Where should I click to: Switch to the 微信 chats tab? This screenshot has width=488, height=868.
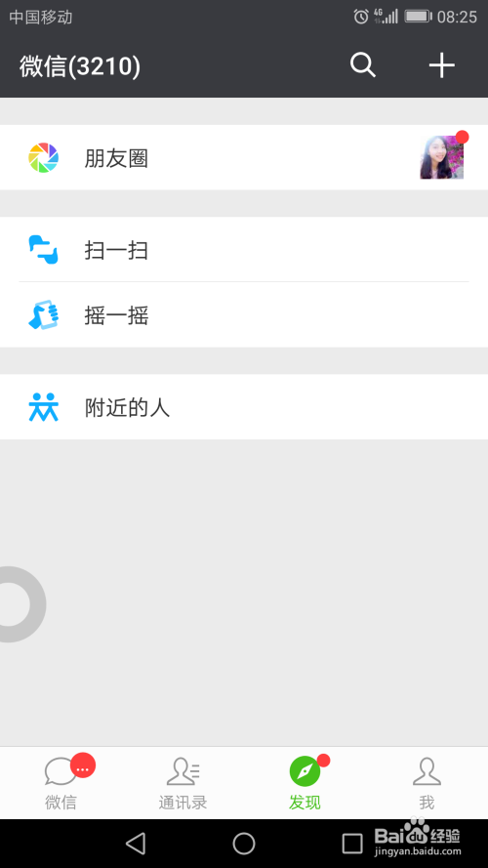(x=61, y=783)
